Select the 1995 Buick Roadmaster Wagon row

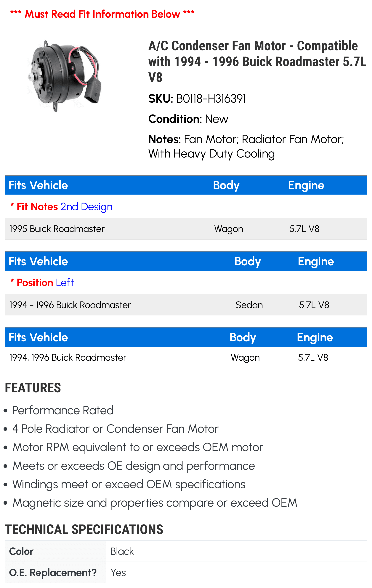click(186, 229)
